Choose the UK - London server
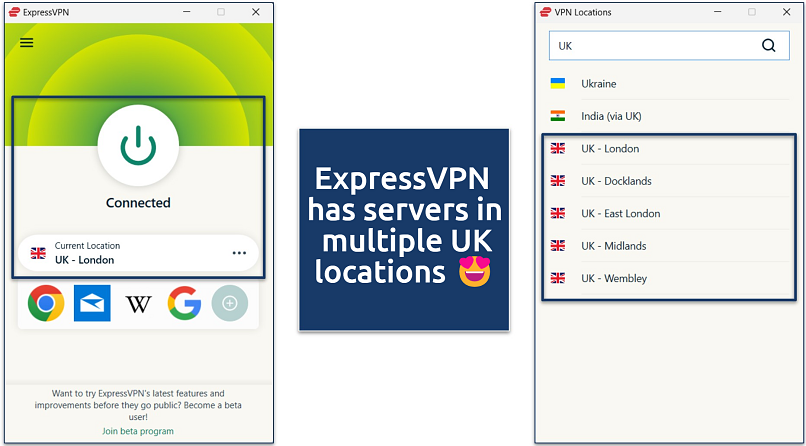 click(x=610, y=149)
